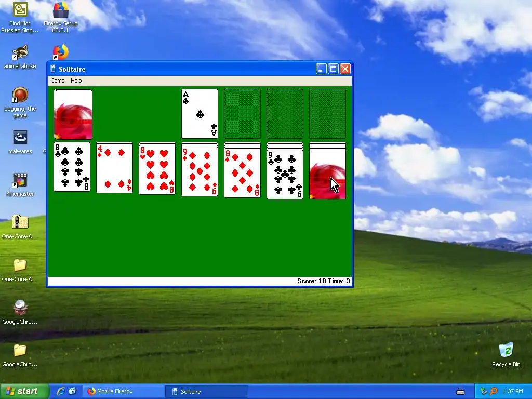Select the 4 of Diamonds card
Screen dimensions: 532x399
pyautogui.click(x=115, y=168)
